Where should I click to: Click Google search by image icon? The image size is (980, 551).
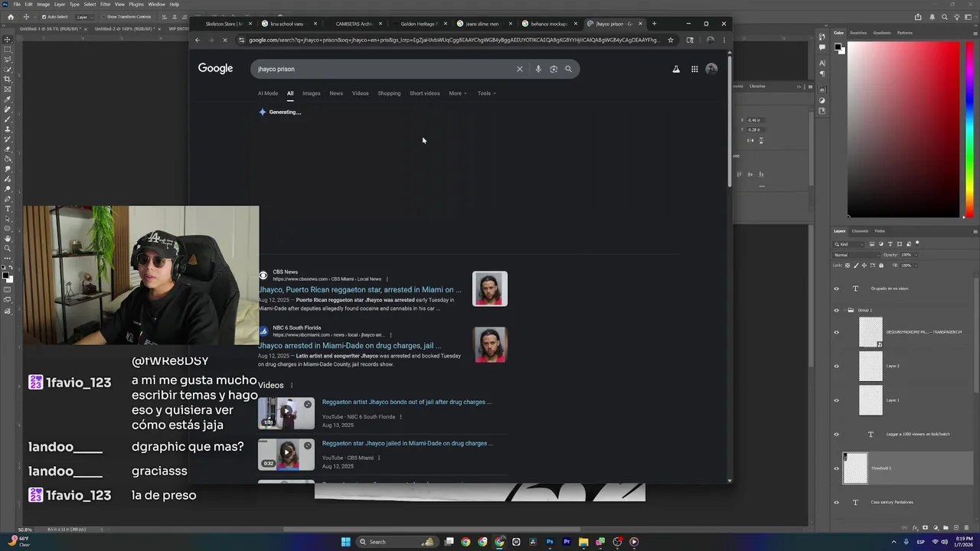554,69
